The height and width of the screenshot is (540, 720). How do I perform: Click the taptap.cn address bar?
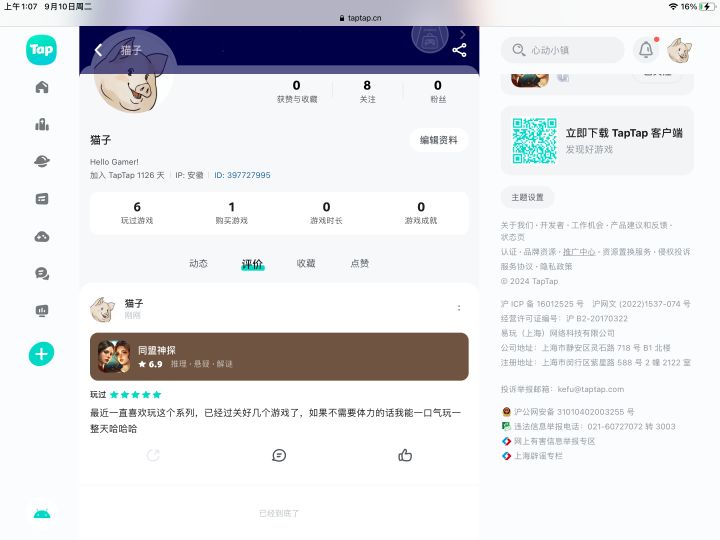[x=360, y=18]
